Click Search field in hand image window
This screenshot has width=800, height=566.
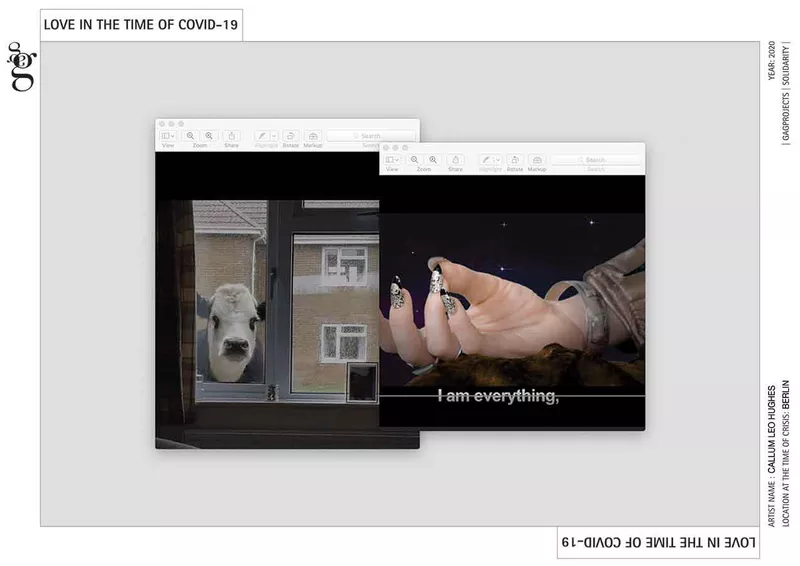[595, 159]
